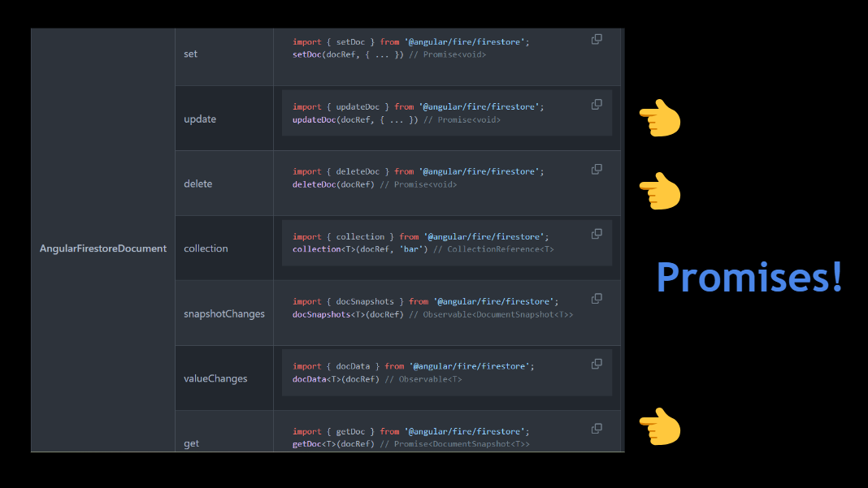
Task: Select the AngularFirestoreDocument table cell
Action: coord(103,248)
